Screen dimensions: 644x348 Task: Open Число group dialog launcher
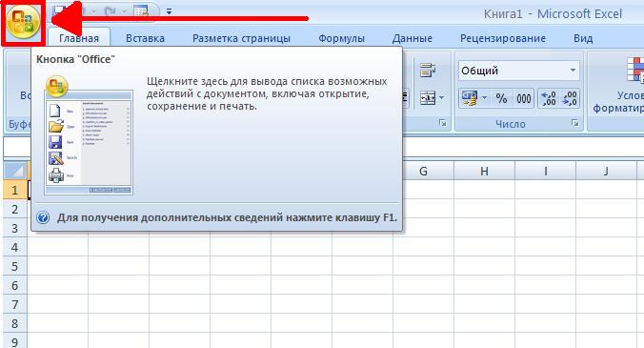574,123
